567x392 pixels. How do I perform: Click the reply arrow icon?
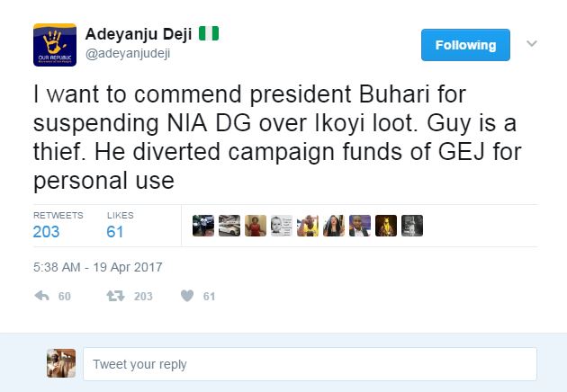pos(40,296)
